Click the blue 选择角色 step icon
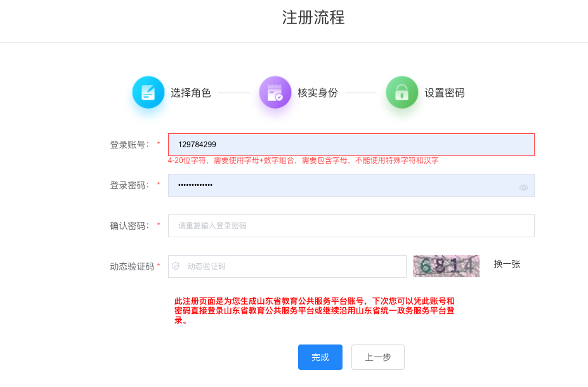Viewport: 588px width, 387px height. click(x=148, y=92)
